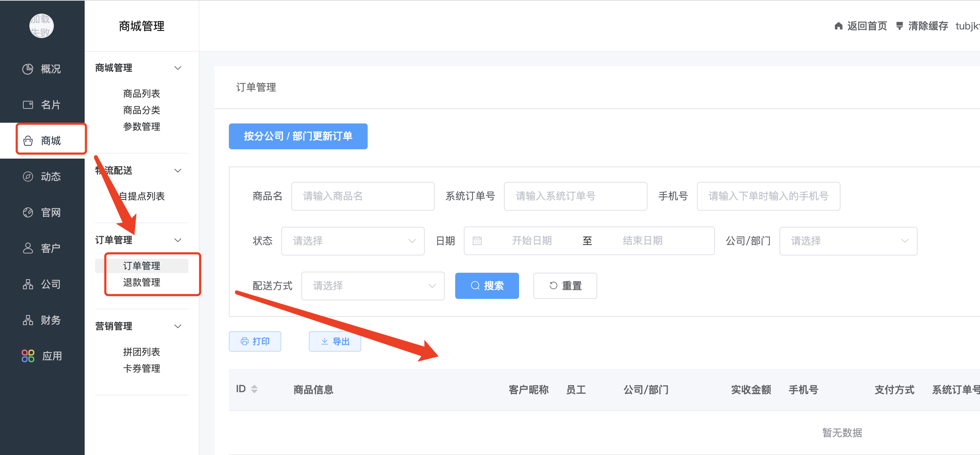The image size is (980, 455).
Task: Click the 暂无数据 empty table message
Action: (x=842, y=432)
